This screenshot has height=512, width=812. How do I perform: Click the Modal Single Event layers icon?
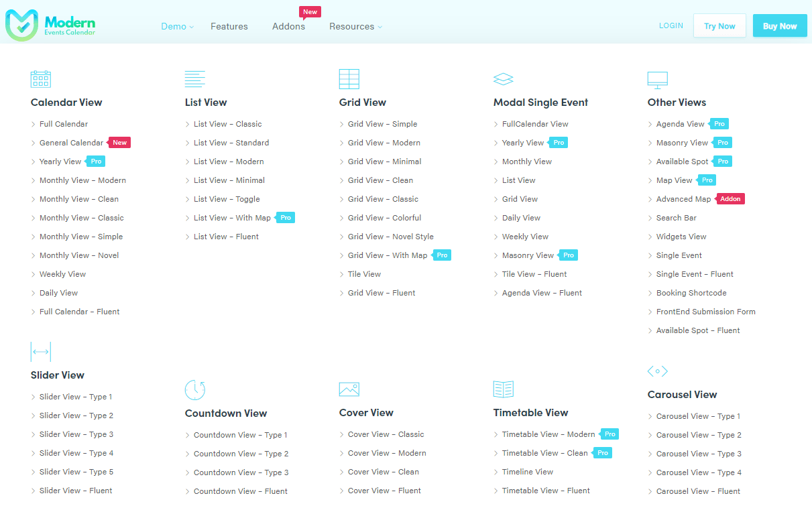click(x=503, y=79)
